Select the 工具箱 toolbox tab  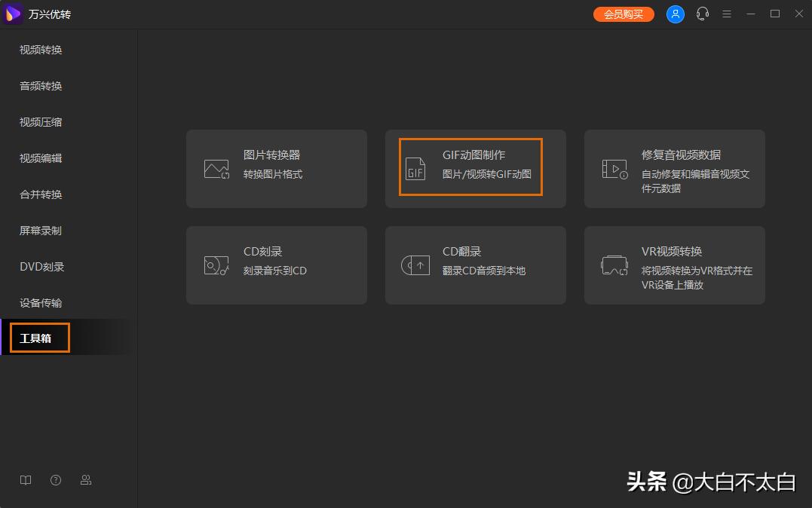click(x=35, y=338)
